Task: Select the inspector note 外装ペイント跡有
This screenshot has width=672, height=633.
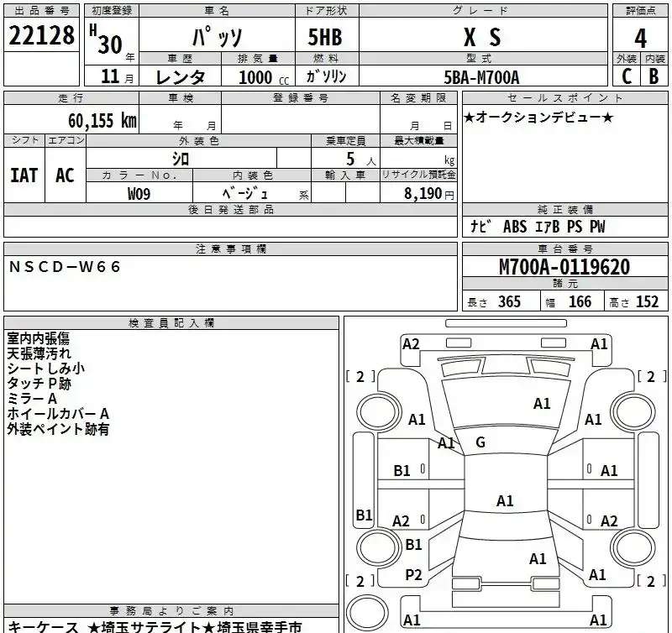Action: pos(58,429)
